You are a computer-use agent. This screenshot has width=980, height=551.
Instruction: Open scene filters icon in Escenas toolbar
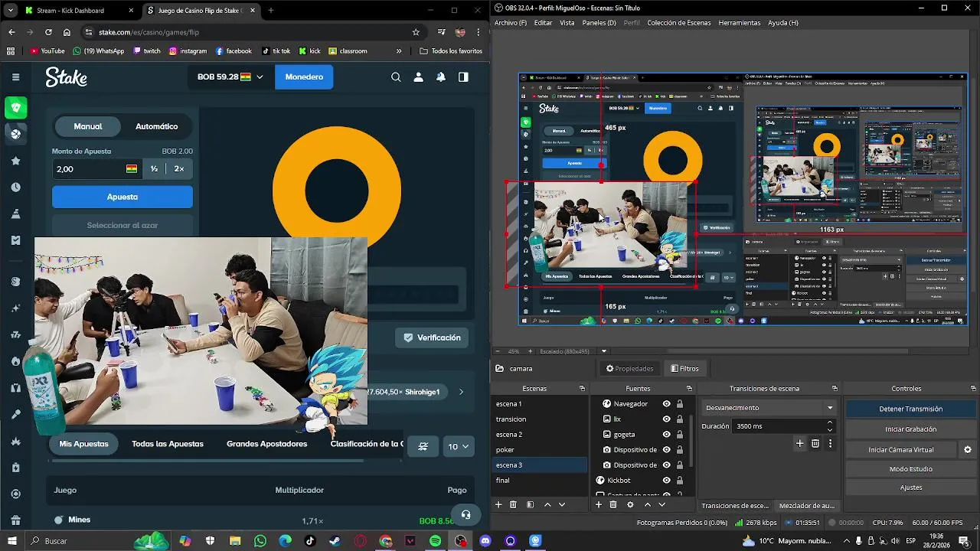click(x=530, y=505)
